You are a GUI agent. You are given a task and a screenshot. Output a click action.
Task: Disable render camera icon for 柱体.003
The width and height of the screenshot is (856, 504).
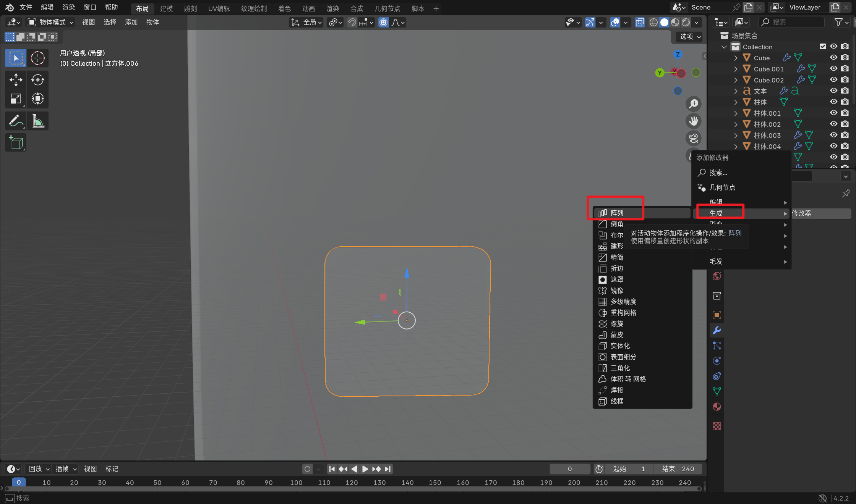[845, 135]
